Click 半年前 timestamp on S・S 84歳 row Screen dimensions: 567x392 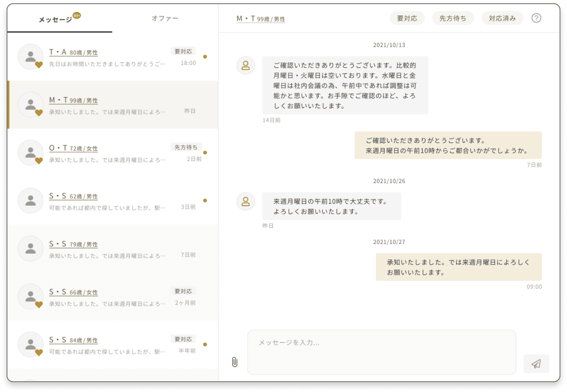(x=187, y=351)
